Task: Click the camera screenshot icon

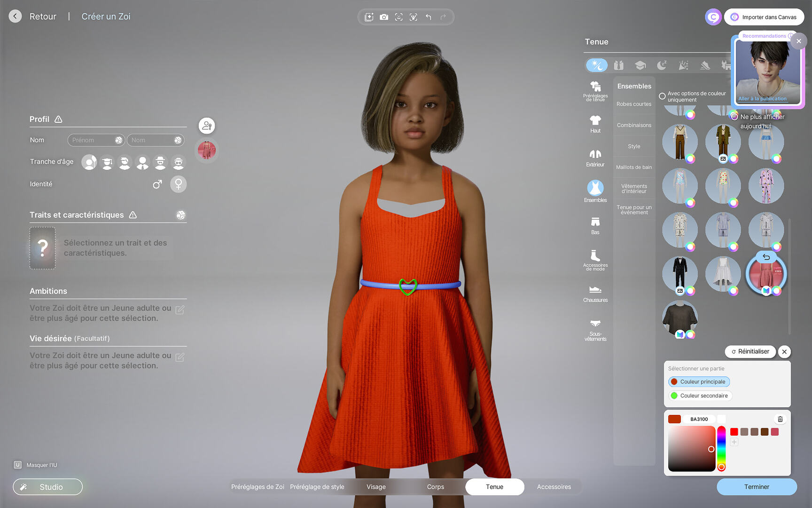Action: (x=384, y=17)
